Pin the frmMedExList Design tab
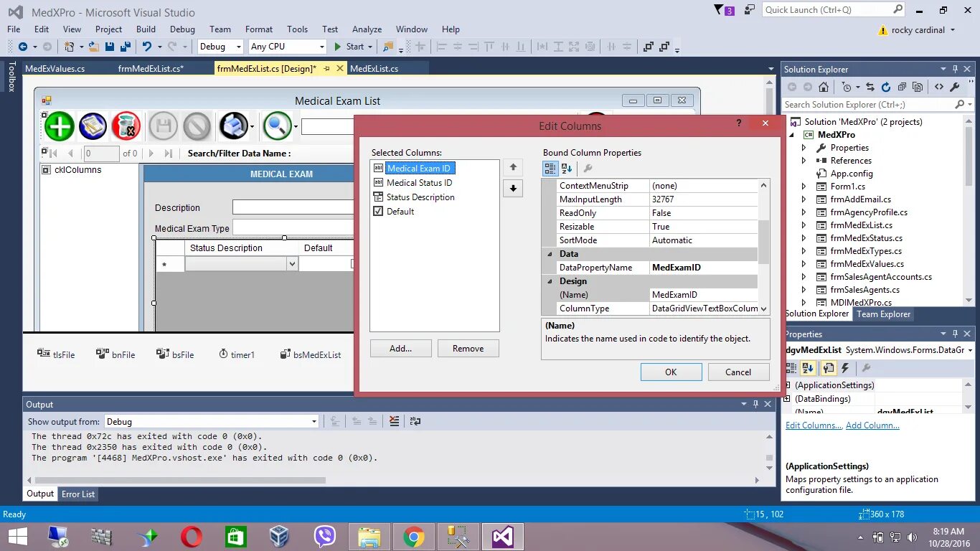Image resolution: width=980 pixels, height=551 pixels. 326,69
